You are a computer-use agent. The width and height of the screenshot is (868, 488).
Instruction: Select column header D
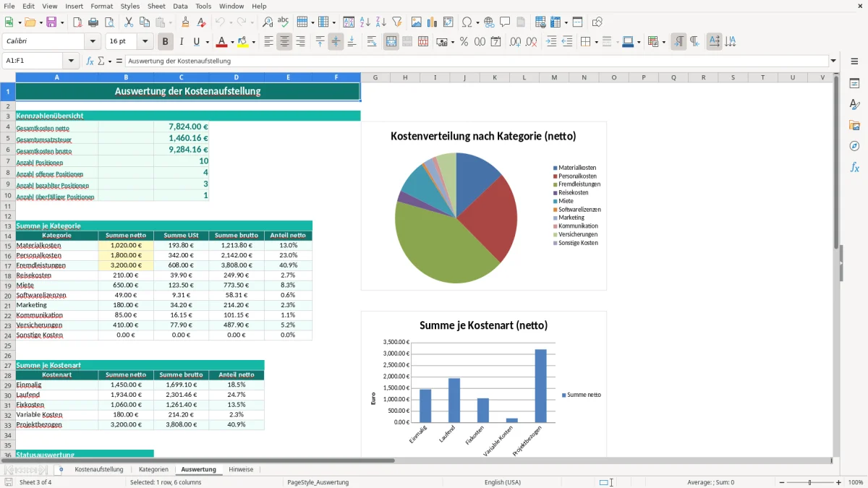coord(237,77)
